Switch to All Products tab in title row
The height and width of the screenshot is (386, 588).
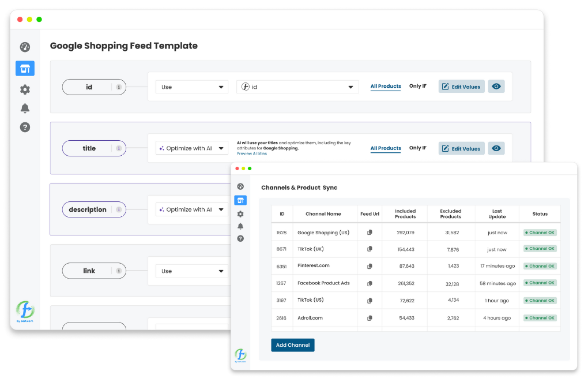coord(386,148)
